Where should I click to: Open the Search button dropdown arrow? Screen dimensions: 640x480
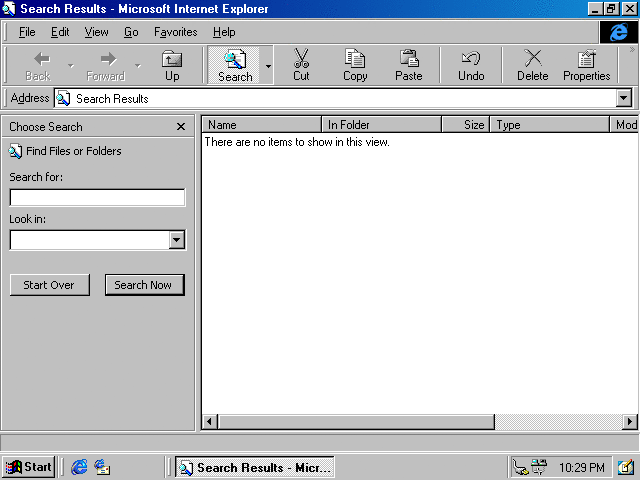pyautogui.click(x=268, y=66)
